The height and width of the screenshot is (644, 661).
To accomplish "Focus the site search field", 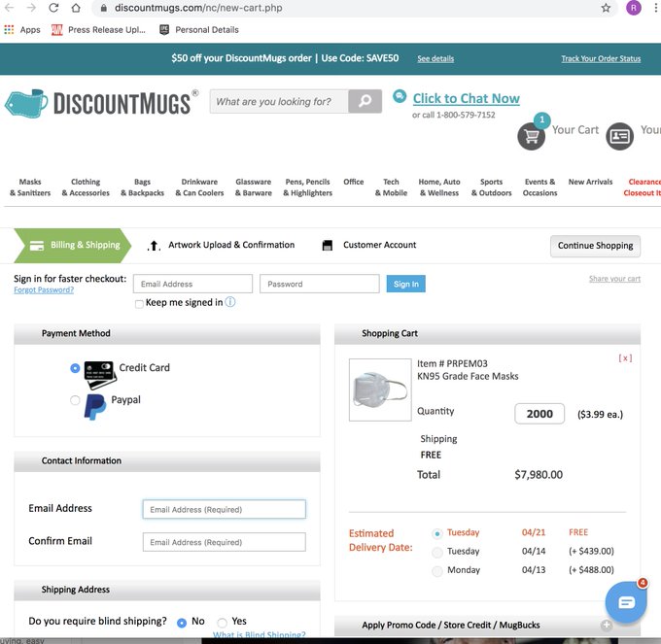I will pos(279,101).
